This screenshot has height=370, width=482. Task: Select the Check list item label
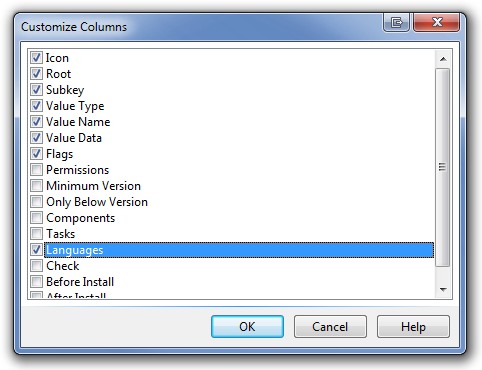point(63,266)
